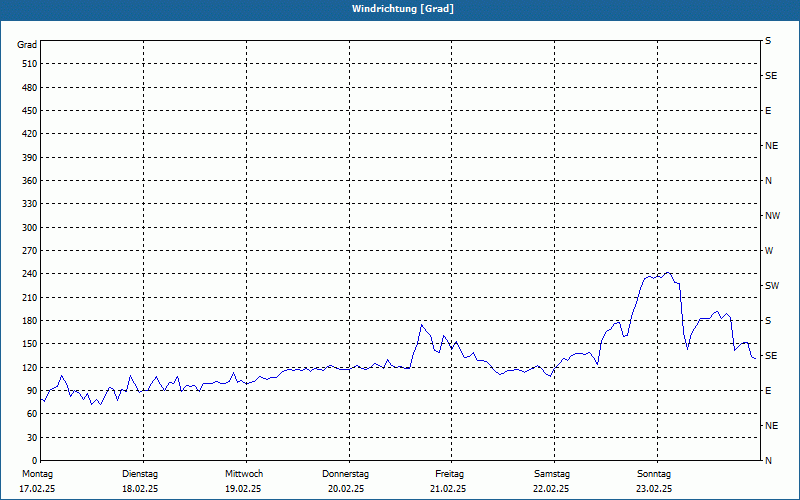Select the "W" compass label
Viewport: 800px width, 500px height.
[769, 251]
